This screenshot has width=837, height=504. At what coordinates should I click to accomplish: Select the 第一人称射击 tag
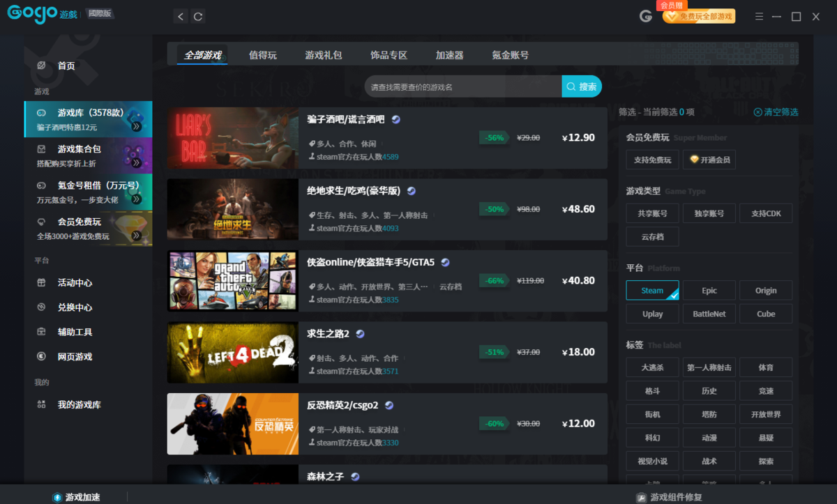pos(709,368)
